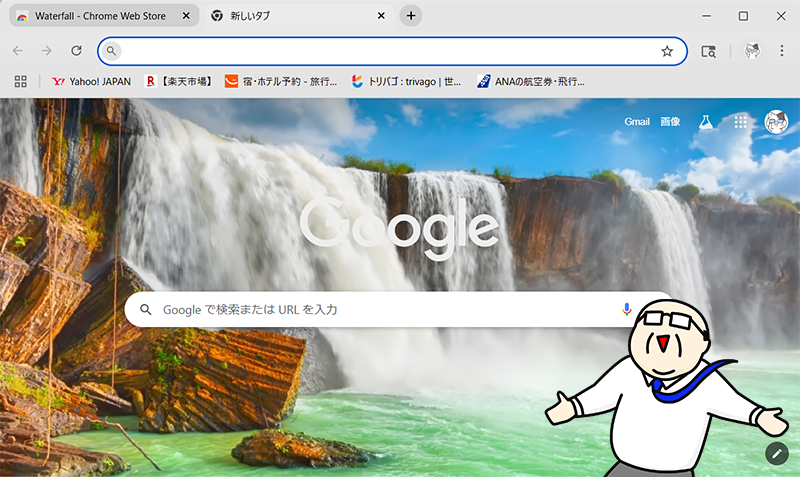Go back to previous page
This screenshot has width=800, height=477.
(x=18, y=51)
